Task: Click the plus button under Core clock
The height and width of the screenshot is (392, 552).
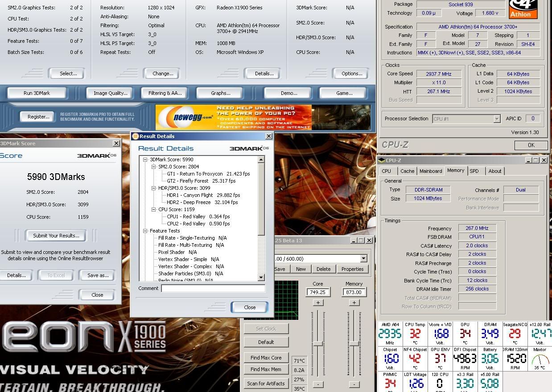Action: tap(318, 303)
